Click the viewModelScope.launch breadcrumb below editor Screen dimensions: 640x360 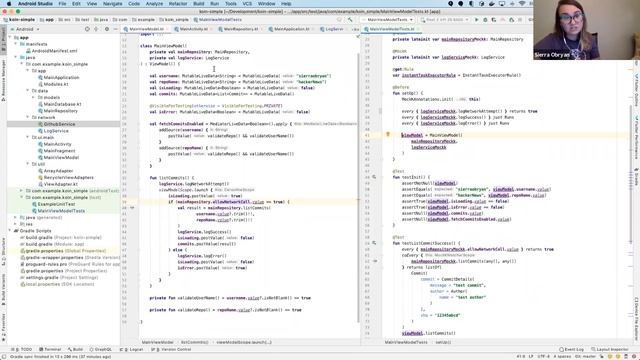pyautogui.click(x=244, y=342)
